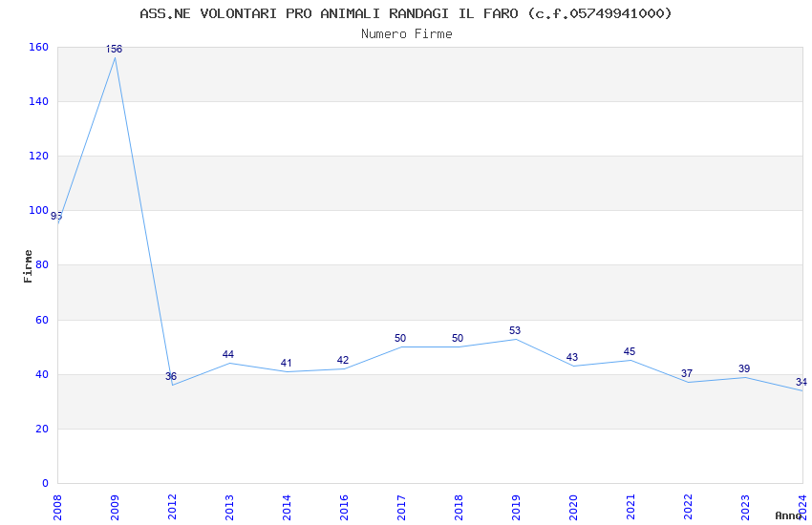812x525 pixels.
Task: Click the data label 50 above 2017
Action: pos(400,338)
